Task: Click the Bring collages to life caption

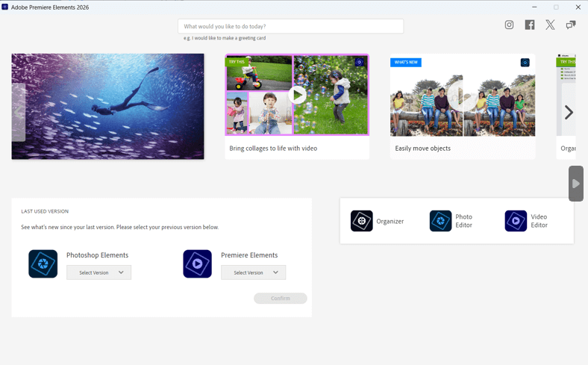Action: (273, 149)
